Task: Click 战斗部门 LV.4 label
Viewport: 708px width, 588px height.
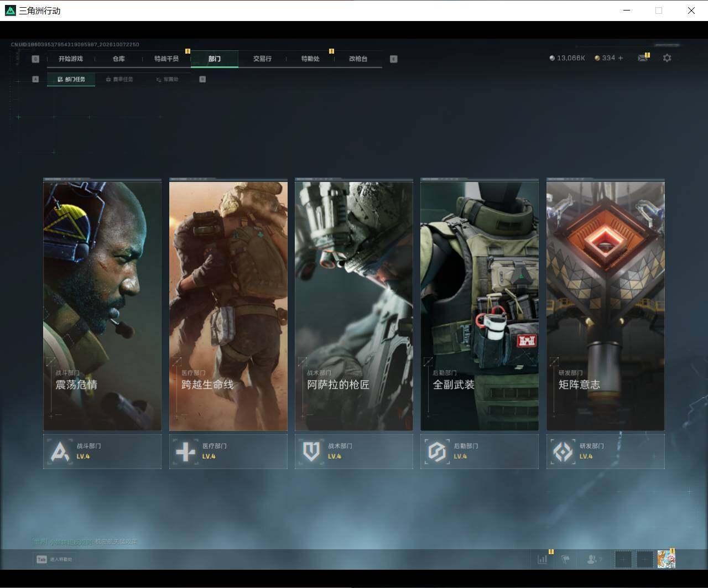Action: (x=88, y=451)
